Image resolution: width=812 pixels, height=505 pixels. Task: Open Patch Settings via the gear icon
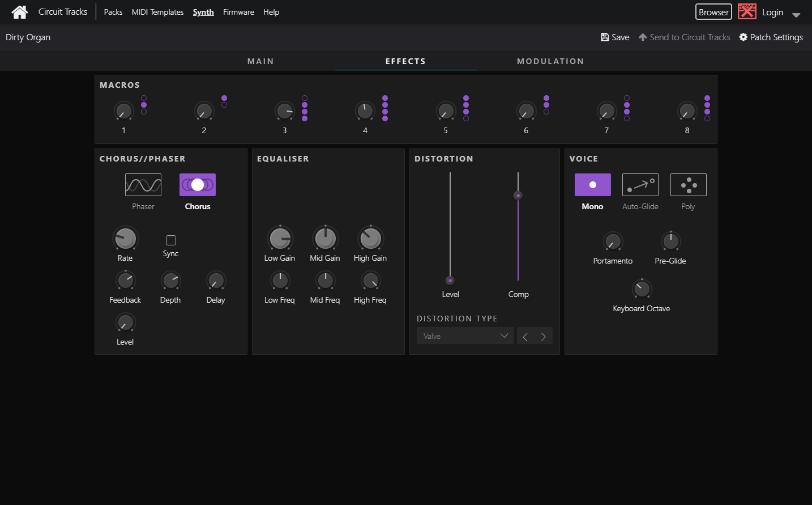tap(744, 37)
